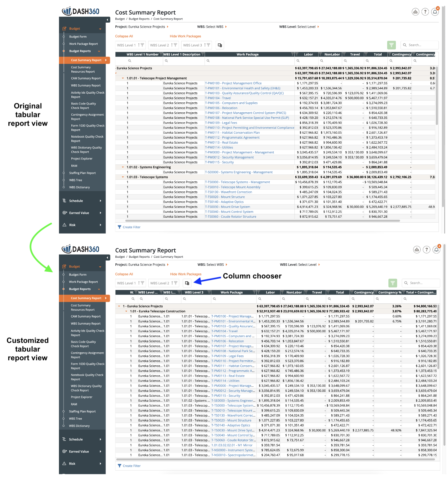Image resolution: width=448 pixels, height=477 pixels.
Task: Open the help icon in original view header
Action: coord(425,12)
